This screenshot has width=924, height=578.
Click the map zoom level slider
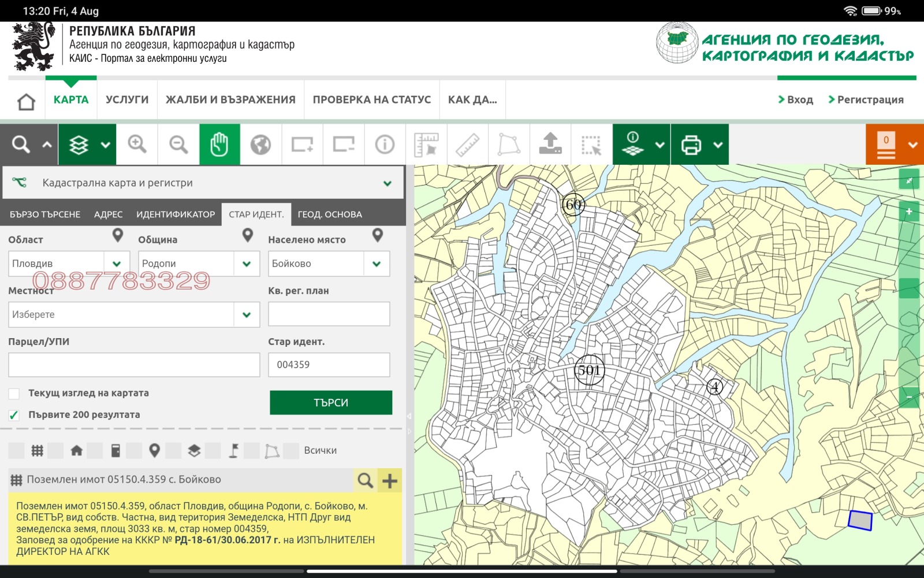point(909,289)
